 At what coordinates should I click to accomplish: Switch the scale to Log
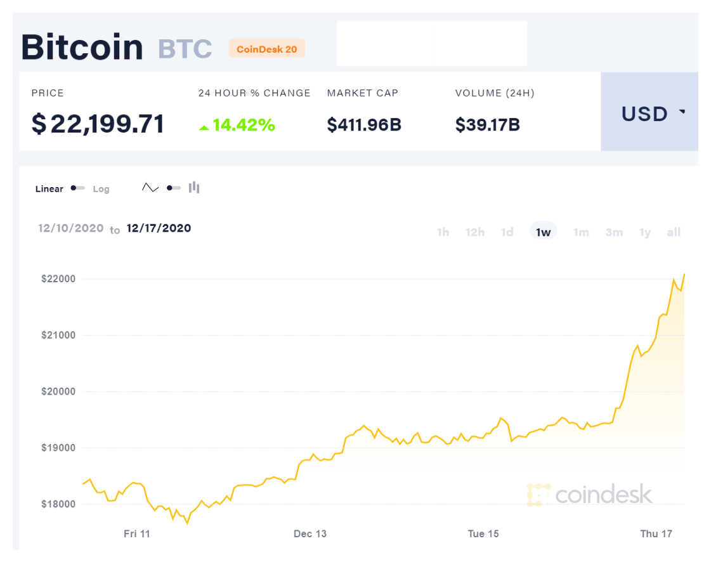coord(101,189)
